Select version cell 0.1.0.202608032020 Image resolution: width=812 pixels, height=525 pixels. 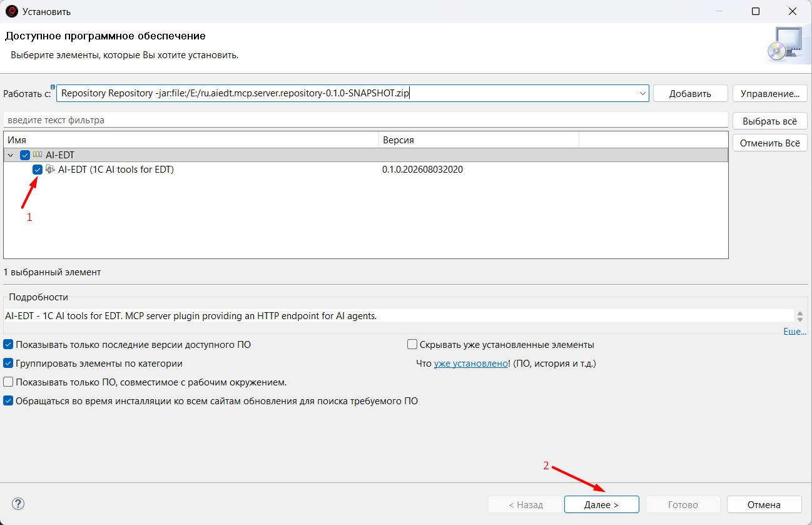pos(422,169)
